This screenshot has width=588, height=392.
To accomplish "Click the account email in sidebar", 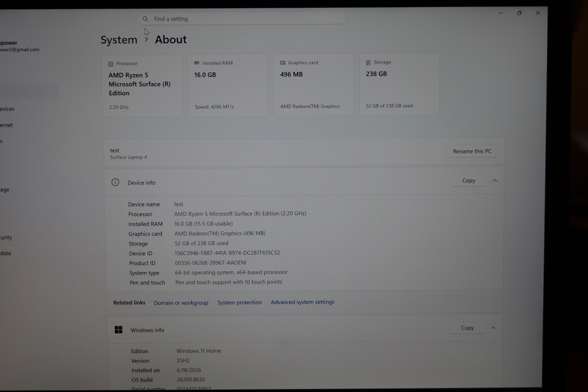I will (19, 50).
